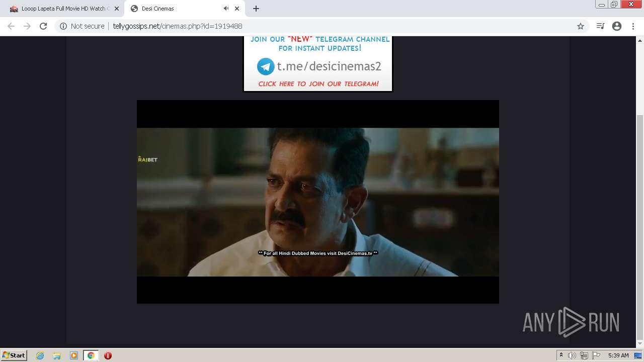Image resolution: width=644 pixels, height=362 pixels.
Task: Restore down the Chrome window
Action: click(614, 4)
